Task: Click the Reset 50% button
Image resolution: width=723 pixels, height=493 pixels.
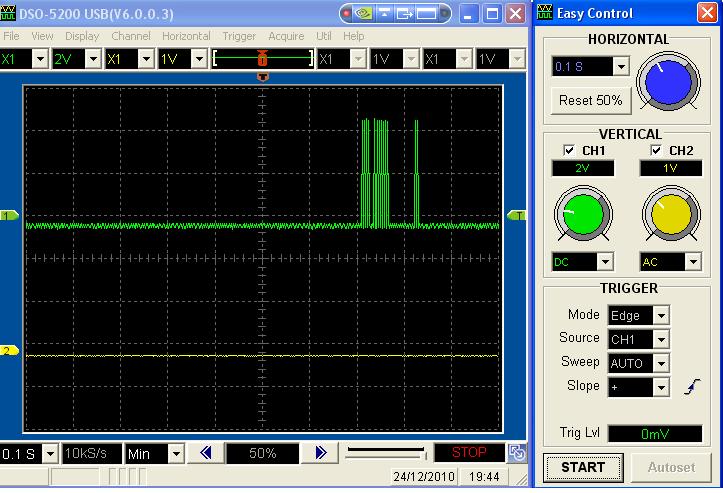Action: click(590, 100)
